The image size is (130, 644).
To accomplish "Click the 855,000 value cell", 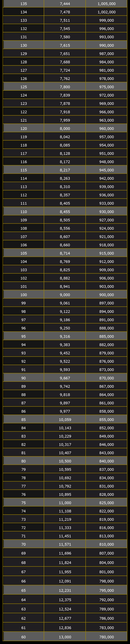I will (106, 419).
